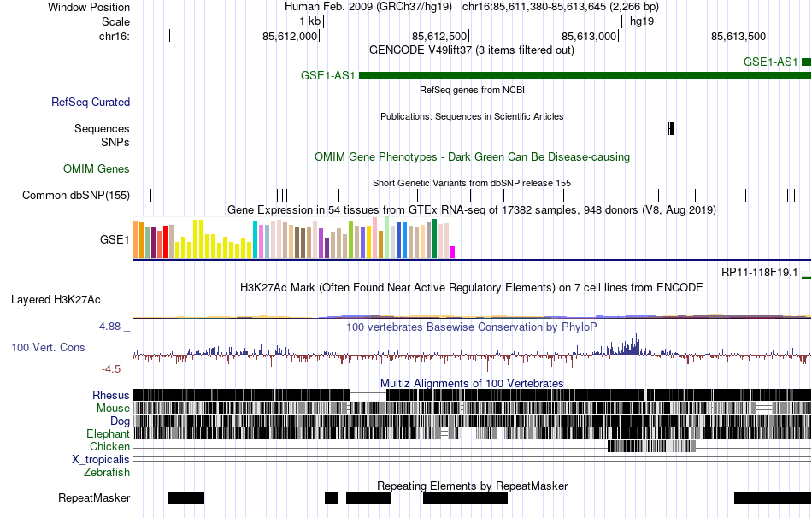
Task: Select the leftmost Common dbSNP variant tick
Action: (150, 195)
